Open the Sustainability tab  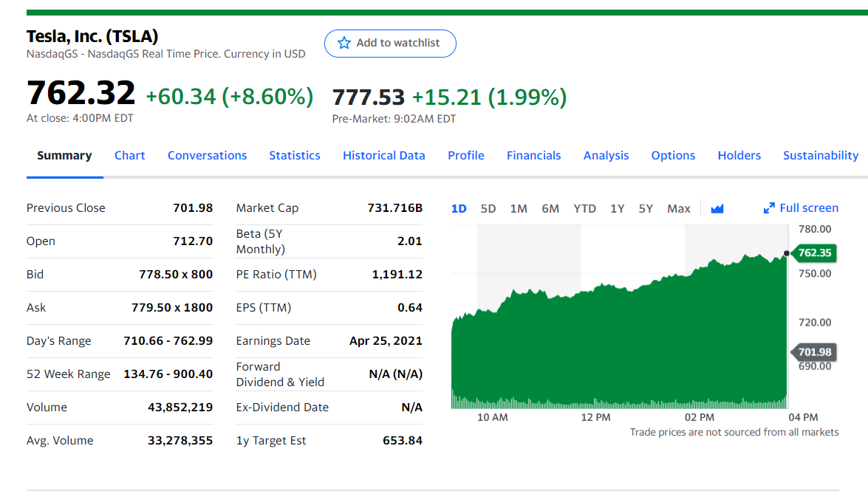pyautogui.click(x=821, y=156)
